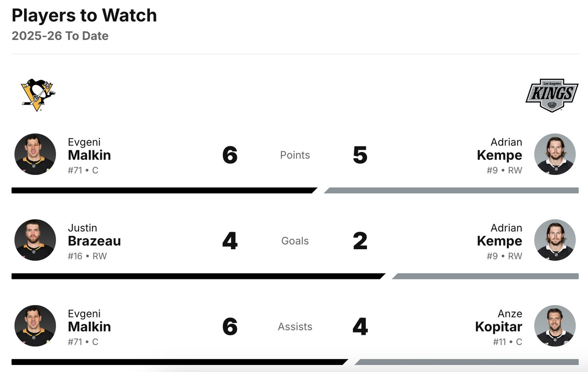588x372 pixels.
Task: Click the Players to Watch heading
Action: (84, 15)
